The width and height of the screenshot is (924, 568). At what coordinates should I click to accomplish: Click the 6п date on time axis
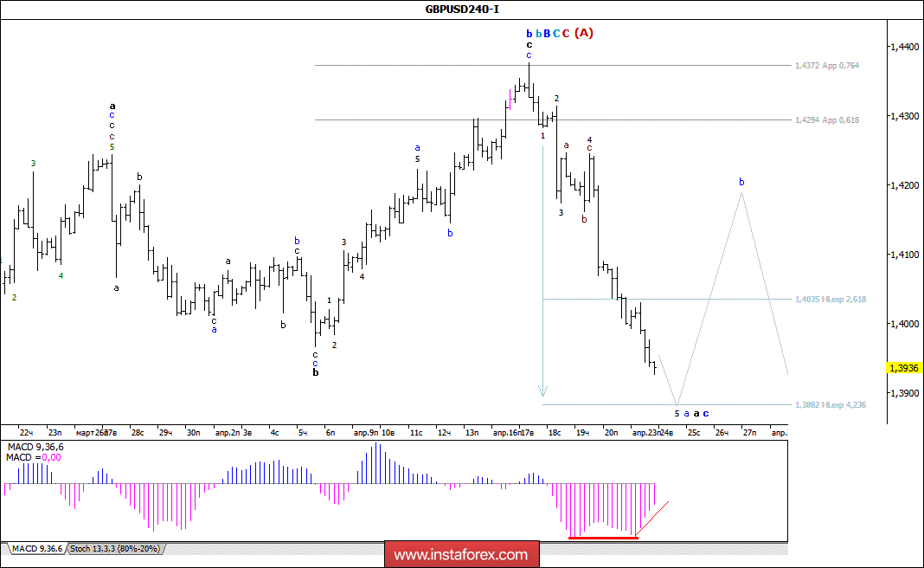point(330,432)
